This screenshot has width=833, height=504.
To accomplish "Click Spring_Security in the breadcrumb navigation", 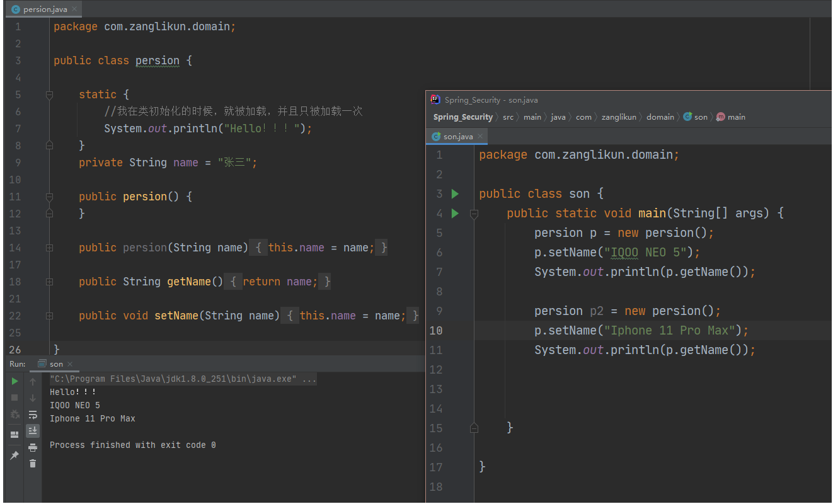I will click(x=463, y=117).
